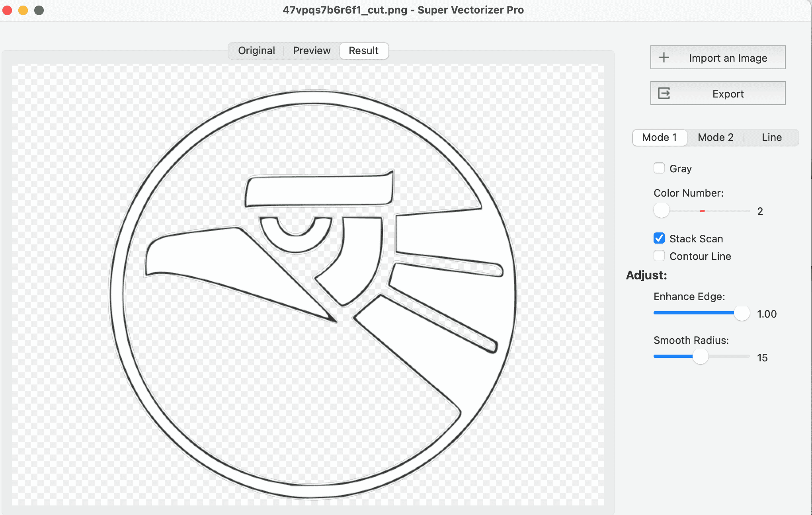Close the Super Vectorizer Pro window
The width and height of the screenshot is (812, 515).
(7, 10)
